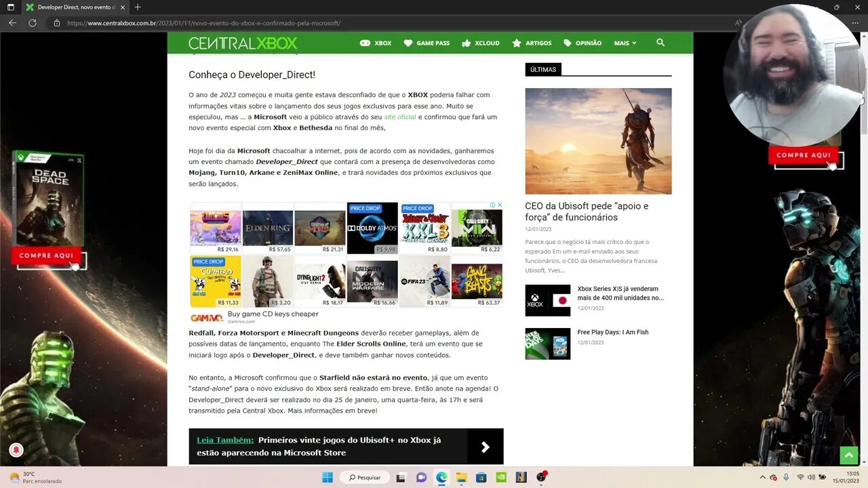
Task: Open the NVIDIA app on the taskbar
Action: pos(501,477)
